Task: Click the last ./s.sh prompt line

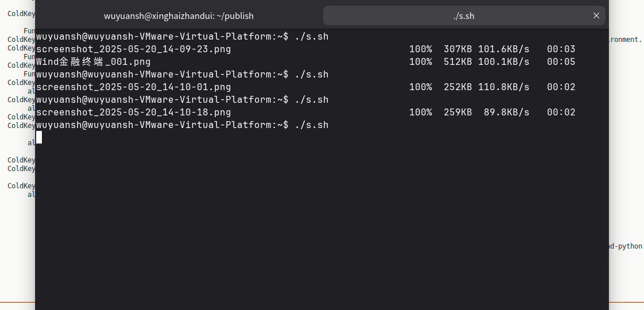Action: (x=182, y=125)
